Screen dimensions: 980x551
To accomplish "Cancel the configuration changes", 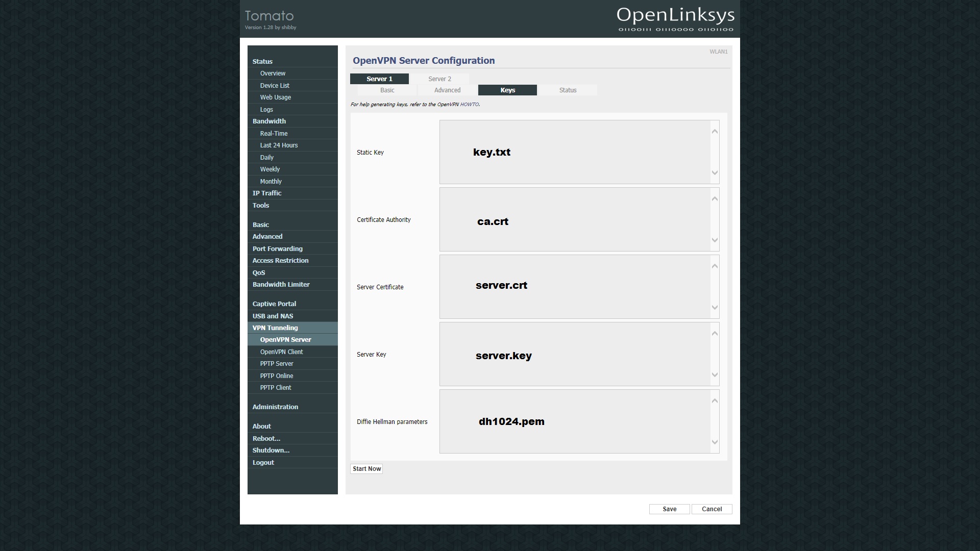I will [x=712, y=509].
